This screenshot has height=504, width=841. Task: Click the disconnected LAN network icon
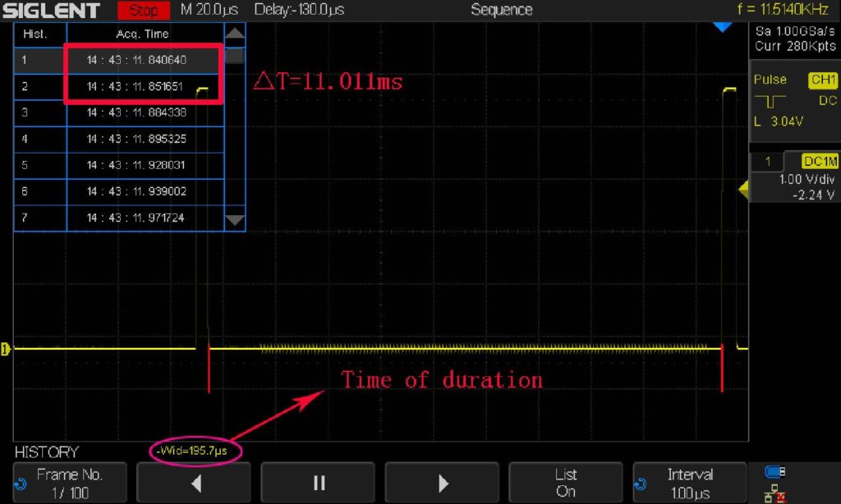[x=776, y=493]
